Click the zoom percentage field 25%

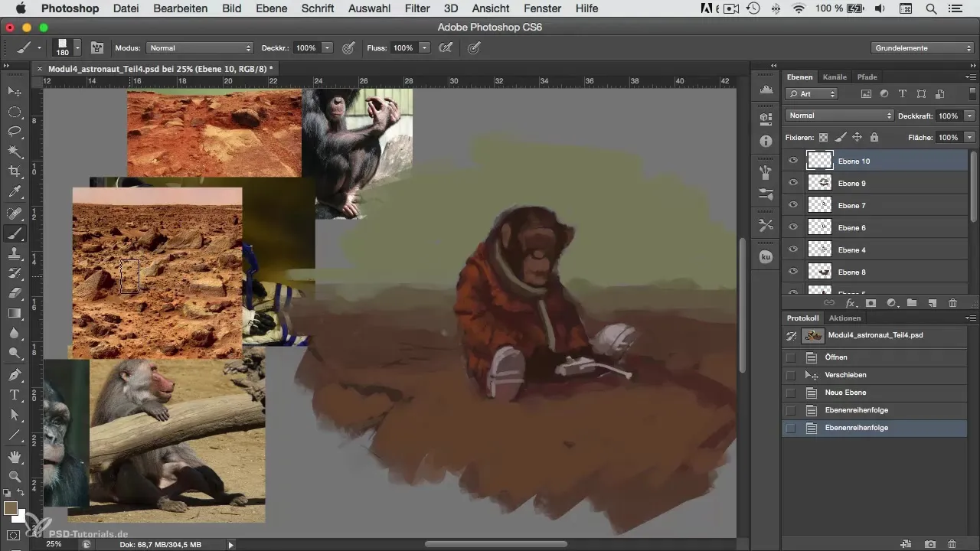[x=54, y=544]
